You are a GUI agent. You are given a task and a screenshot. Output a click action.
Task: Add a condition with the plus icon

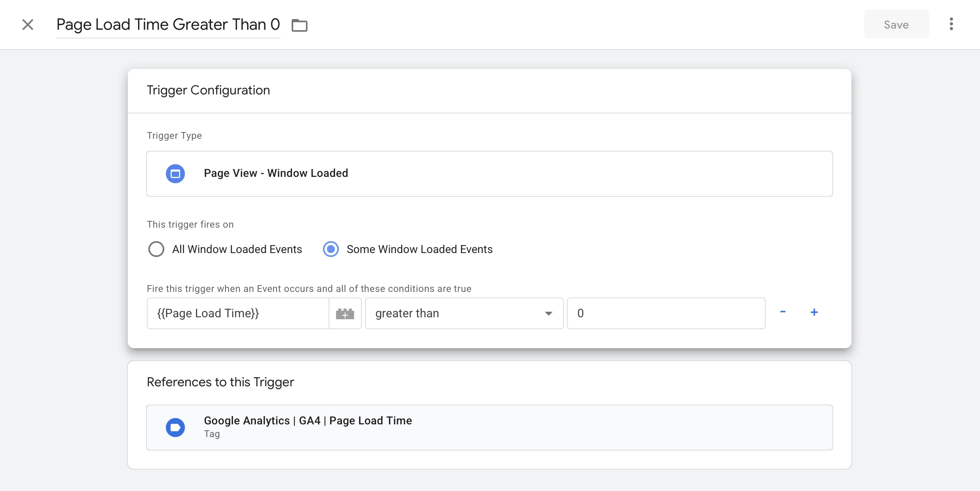pos(814,312)
